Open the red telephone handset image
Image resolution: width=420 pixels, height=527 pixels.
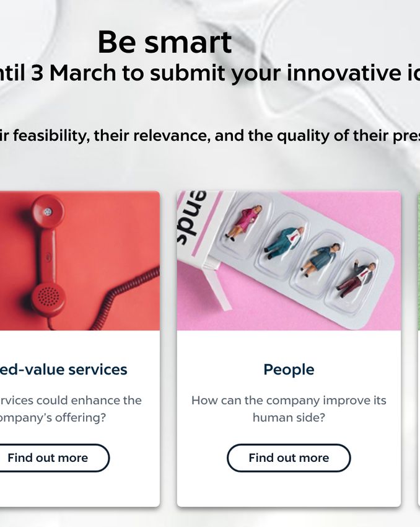[x=79, y=260]
